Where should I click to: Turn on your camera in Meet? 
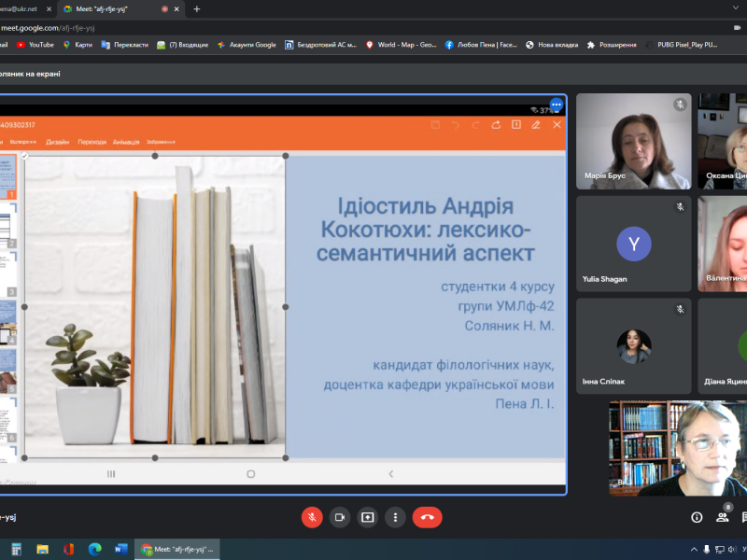338,517
